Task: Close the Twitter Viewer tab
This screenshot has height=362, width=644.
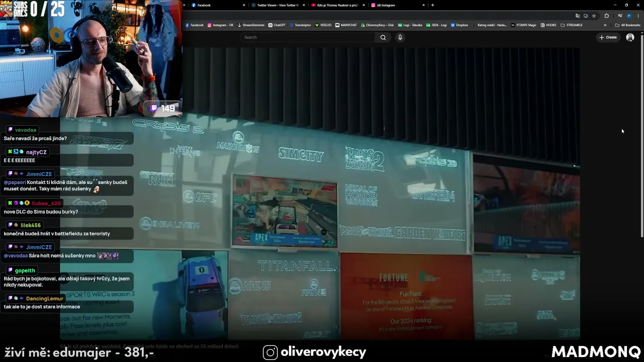Action: 303,5
